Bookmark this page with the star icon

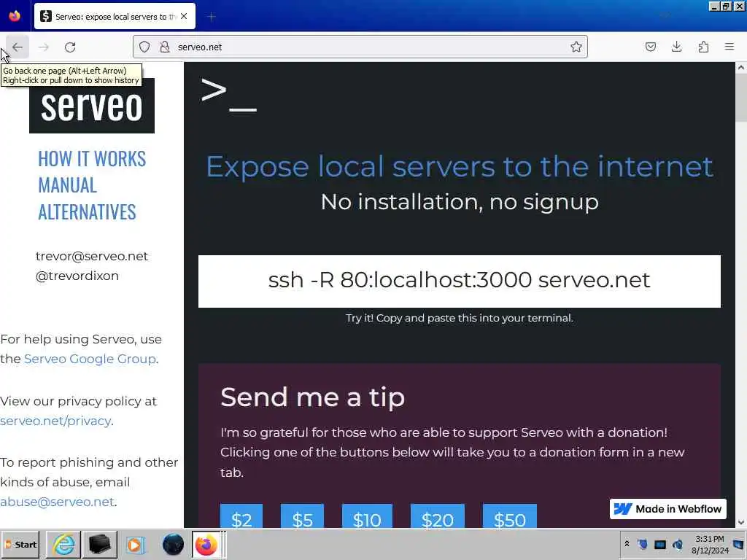click(576, 47)
